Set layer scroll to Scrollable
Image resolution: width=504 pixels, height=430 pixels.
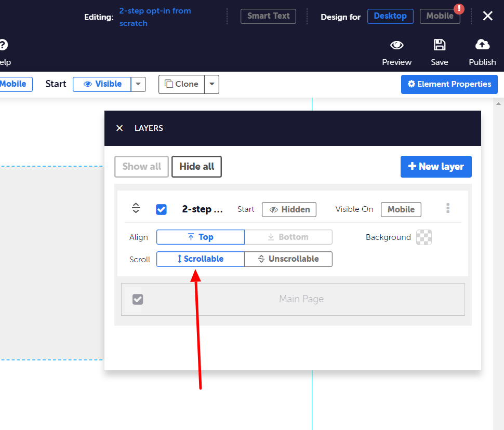[x=201, y=259]
